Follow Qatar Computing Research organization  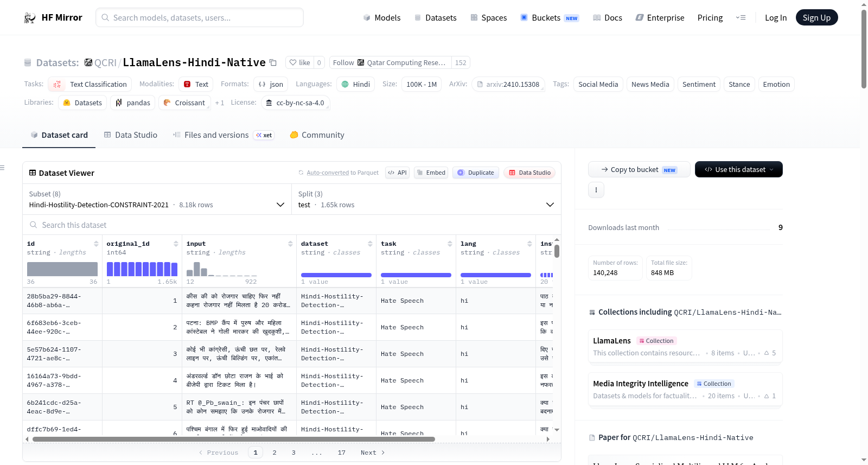[x=390, y=62]
